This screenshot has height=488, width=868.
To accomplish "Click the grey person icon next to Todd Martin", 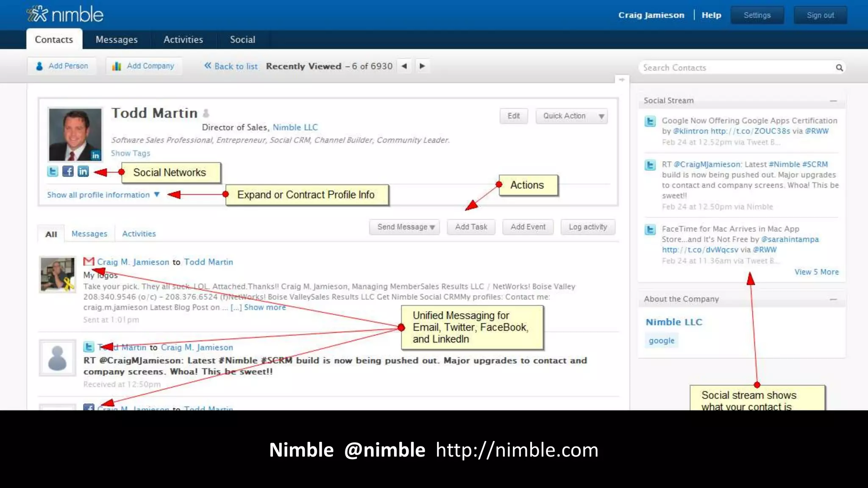I will pos(206,113).
